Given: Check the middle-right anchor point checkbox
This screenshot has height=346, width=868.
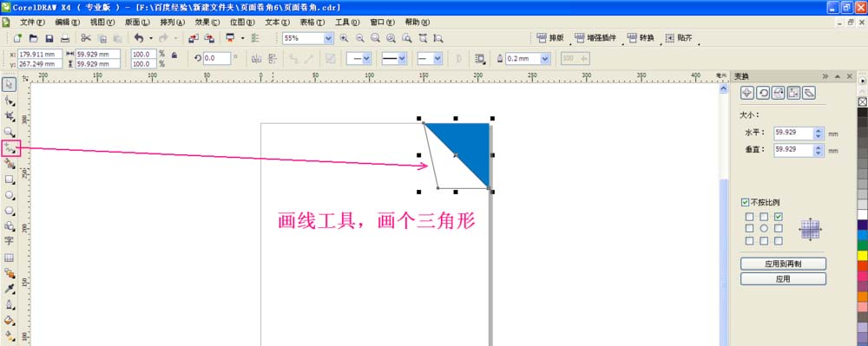Looking at the screenshot, I should pyautogui.click(x=779, y=228).
